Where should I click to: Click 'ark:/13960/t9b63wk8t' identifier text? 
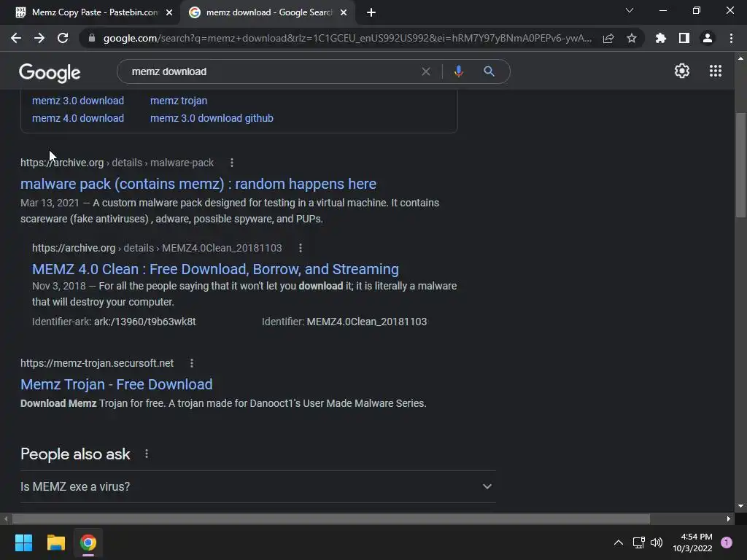[x=145, y=322]
